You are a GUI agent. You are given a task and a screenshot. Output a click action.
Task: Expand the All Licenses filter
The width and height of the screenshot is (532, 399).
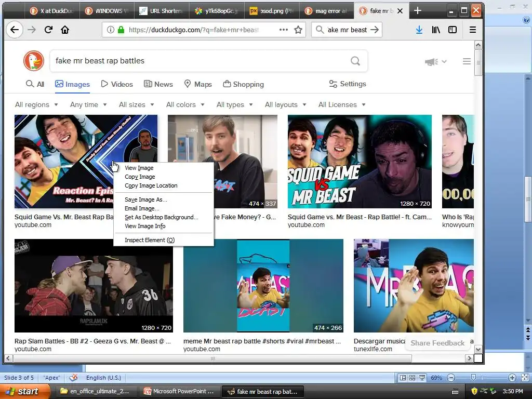click(x=342, y=104)
